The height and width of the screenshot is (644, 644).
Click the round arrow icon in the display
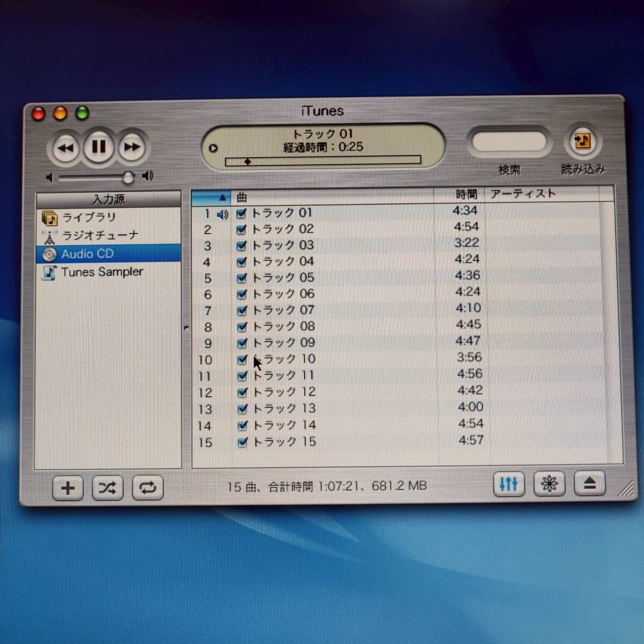pyautogui.click(x=213, y=148)
